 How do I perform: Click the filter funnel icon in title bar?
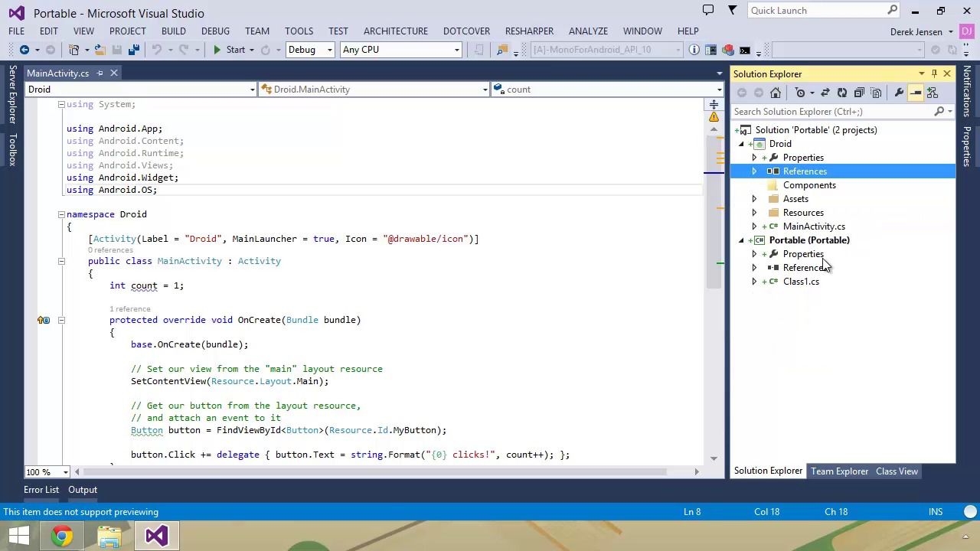pos(732,10)
